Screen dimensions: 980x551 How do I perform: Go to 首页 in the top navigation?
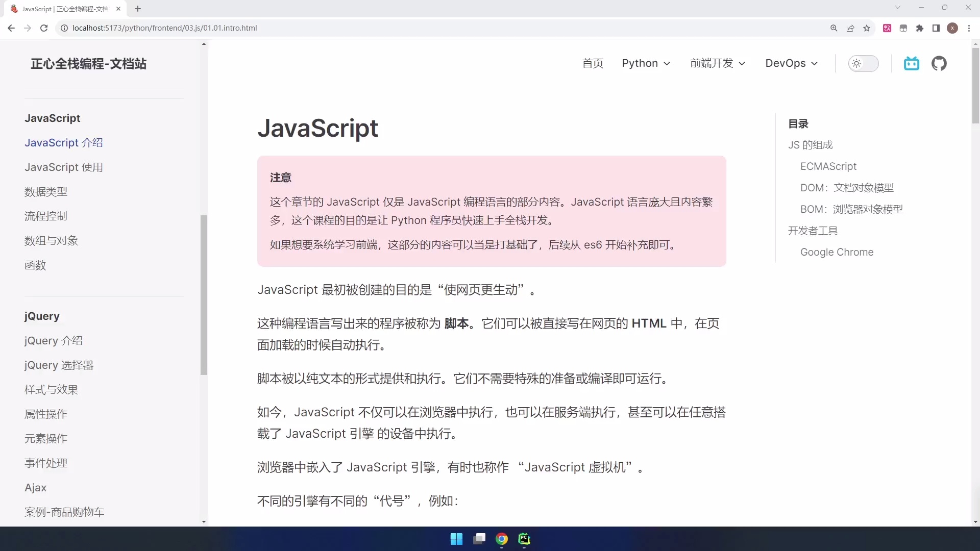[593, 63]
